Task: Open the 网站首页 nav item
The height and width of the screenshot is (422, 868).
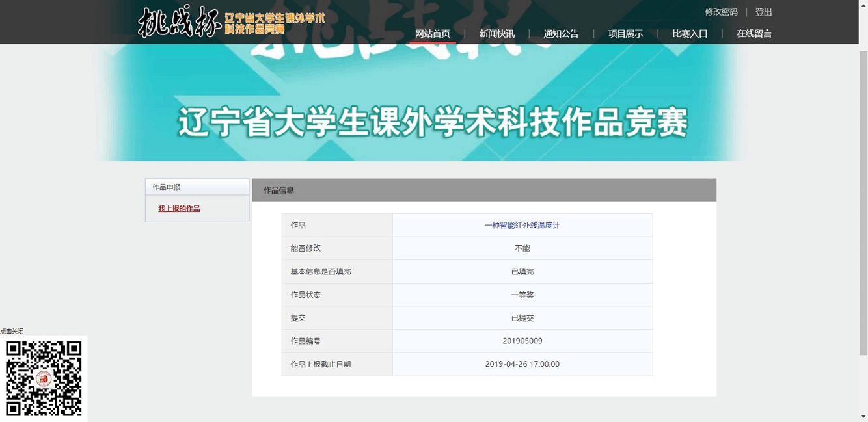Action: [433, 34]
